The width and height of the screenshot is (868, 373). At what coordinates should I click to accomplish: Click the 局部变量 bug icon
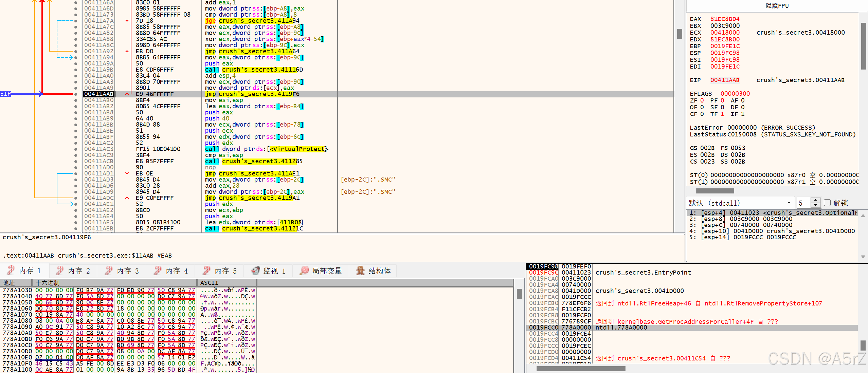(x=304, y=270)
